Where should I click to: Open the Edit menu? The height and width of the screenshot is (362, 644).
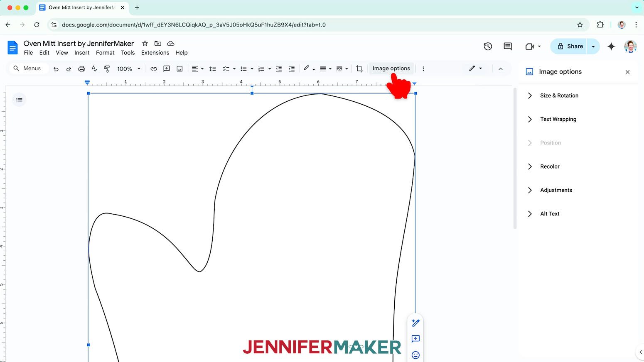click(x=44, y=53)
